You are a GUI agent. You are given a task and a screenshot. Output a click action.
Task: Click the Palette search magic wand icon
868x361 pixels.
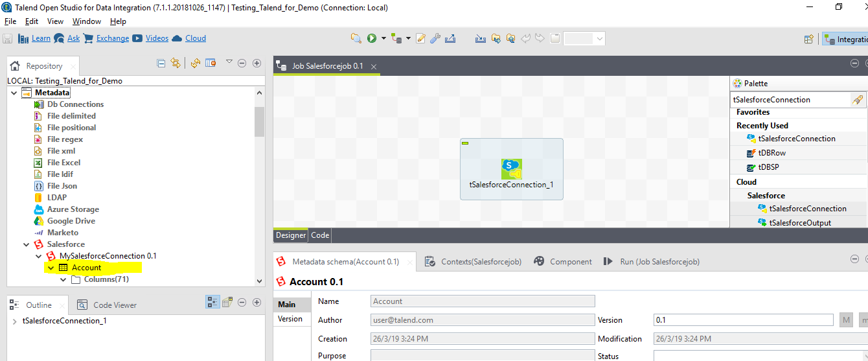tap(857, 100)
